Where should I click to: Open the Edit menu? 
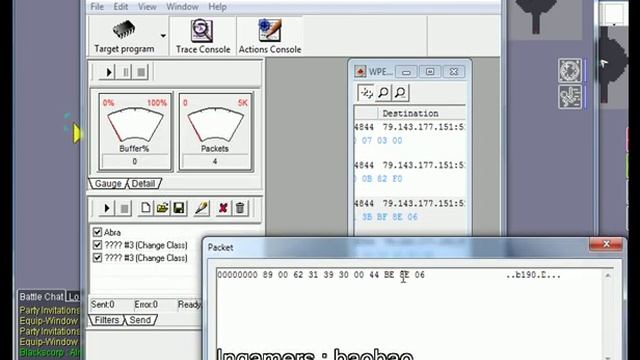[121, 7]
